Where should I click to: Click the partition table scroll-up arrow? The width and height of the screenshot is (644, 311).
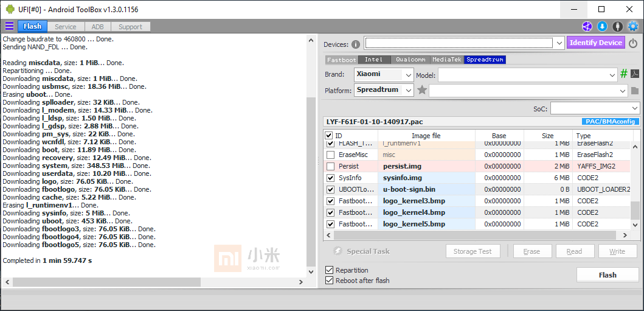(x=635, y=146)
